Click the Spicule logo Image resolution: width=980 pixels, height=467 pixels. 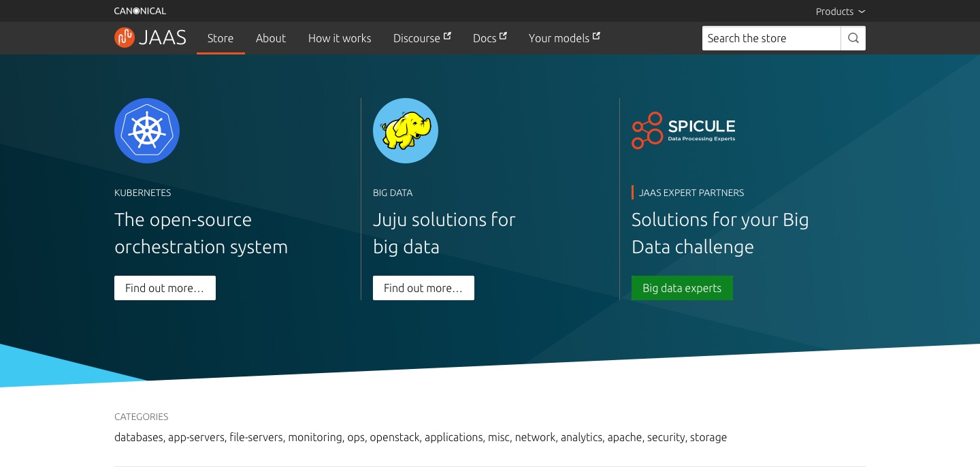click(683, 130)
